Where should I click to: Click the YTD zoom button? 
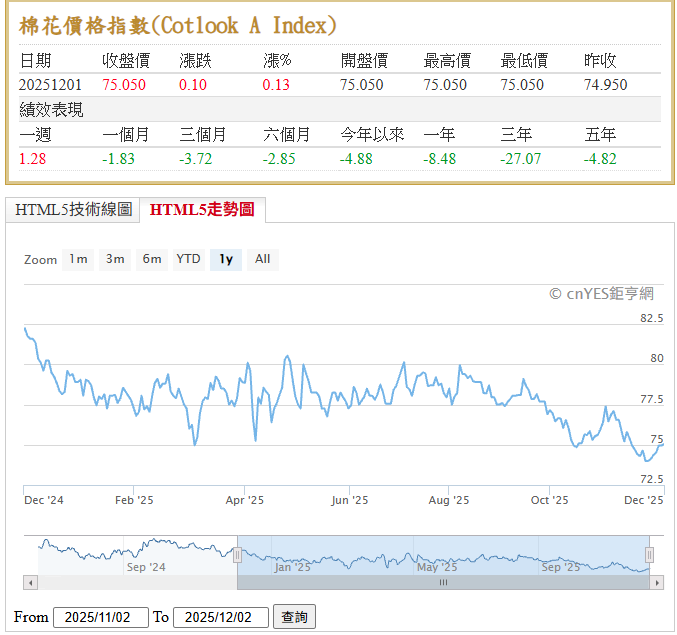tap(188, 259)
